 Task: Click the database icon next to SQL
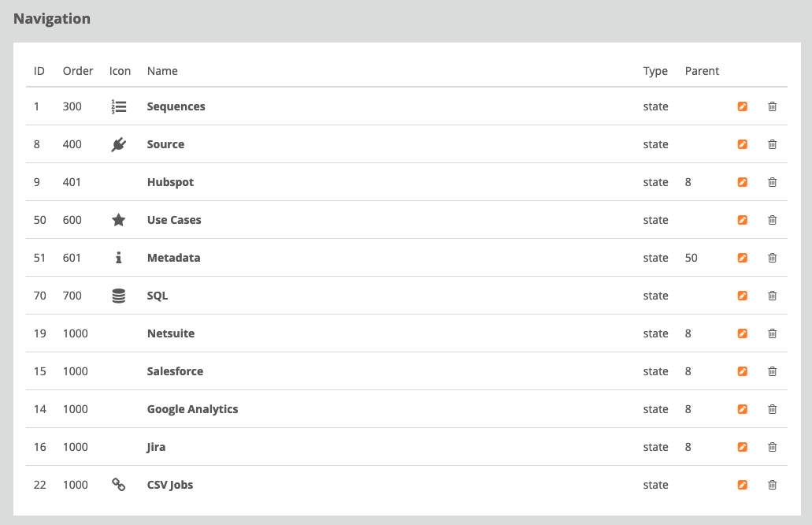click(119, 296)
